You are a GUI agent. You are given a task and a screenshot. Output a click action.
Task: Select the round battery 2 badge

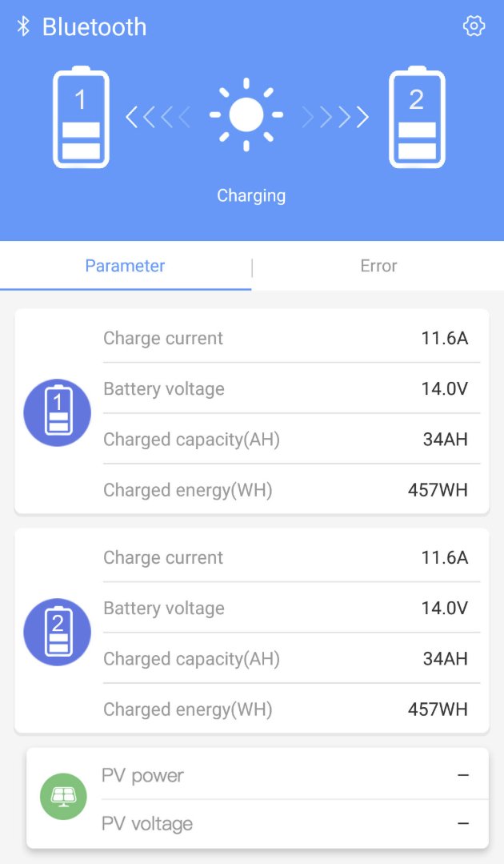click(x=58, y=632)
